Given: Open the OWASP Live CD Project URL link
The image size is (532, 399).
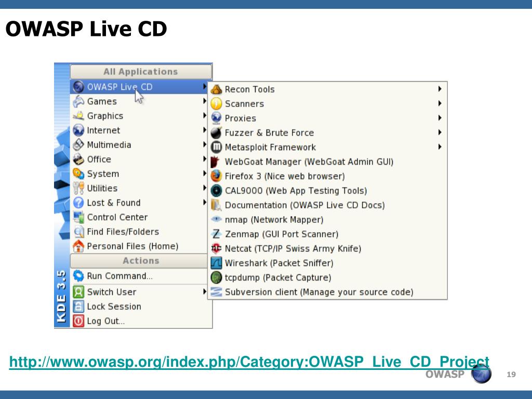Looking at the screenshot, I should (249, 362).
